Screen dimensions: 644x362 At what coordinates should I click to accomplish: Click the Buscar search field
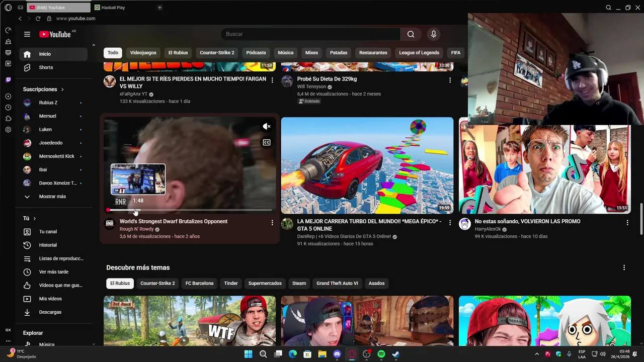[x=310, y=34]
